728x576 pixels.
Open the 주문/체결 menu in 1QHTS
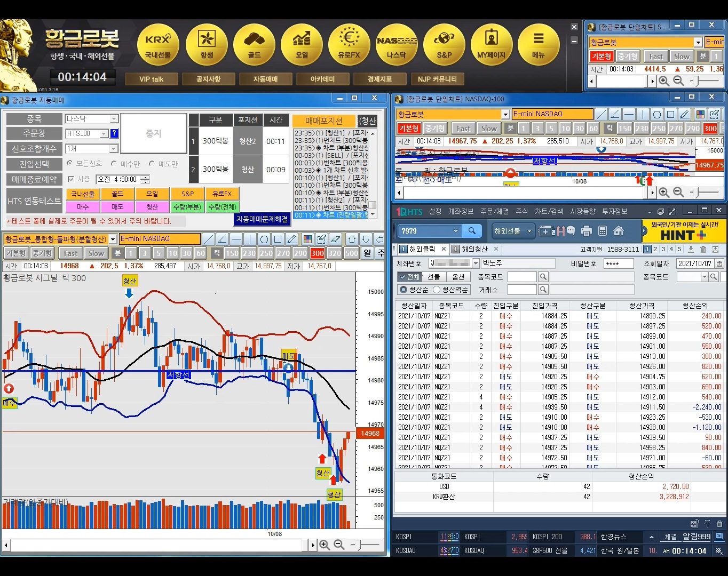point(495,212)
